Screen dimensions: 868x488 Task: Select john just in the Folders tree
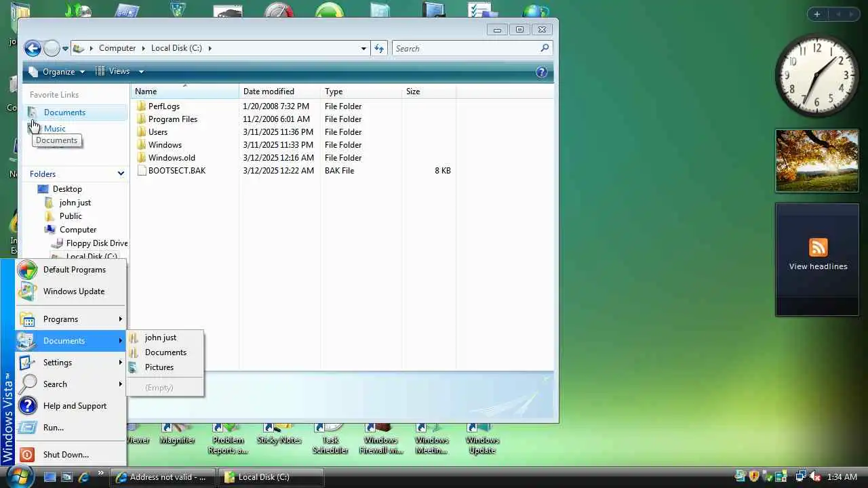click(75, 203)
